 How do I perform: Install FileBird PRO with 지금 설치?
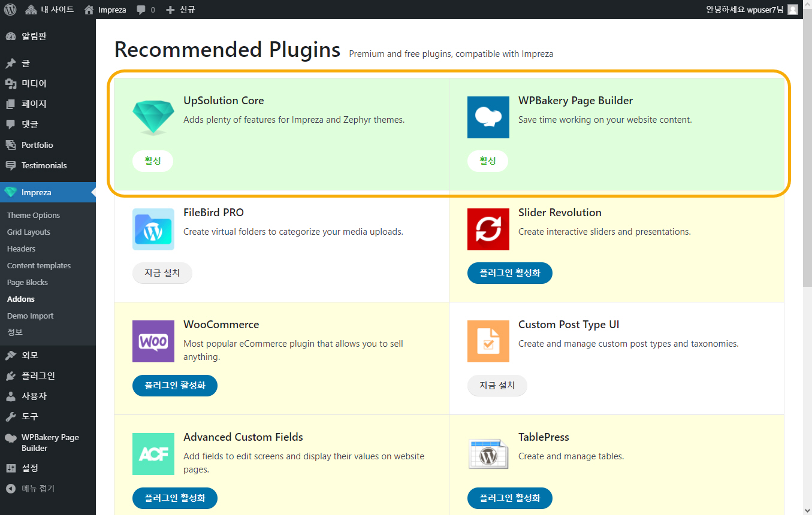[x=162, y=273]
